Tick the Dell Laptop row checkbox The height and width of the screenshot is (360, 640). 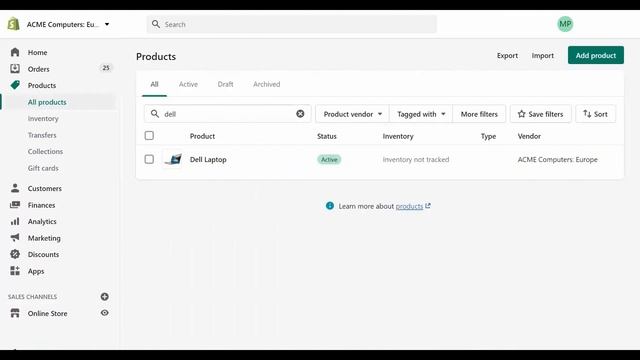coord(149,159)
